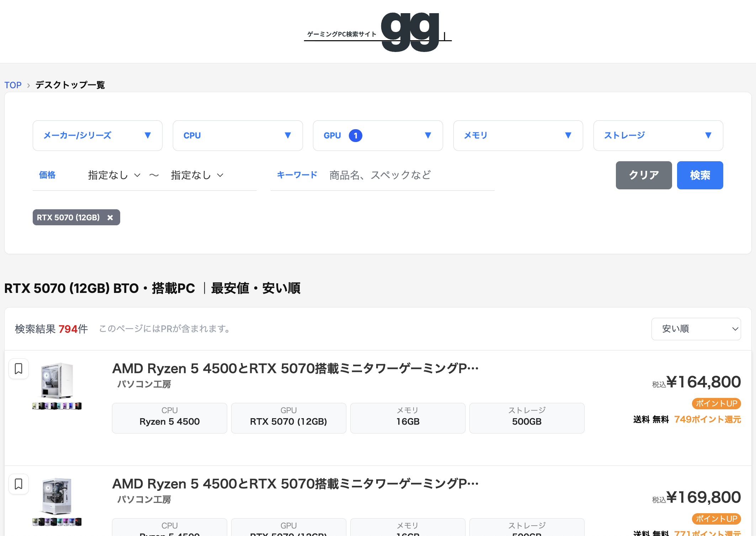Screen dimensions: 756x536
Task: Expand the GPU filter dropdown
Action: pyautogui.click(x=378, y=136)
